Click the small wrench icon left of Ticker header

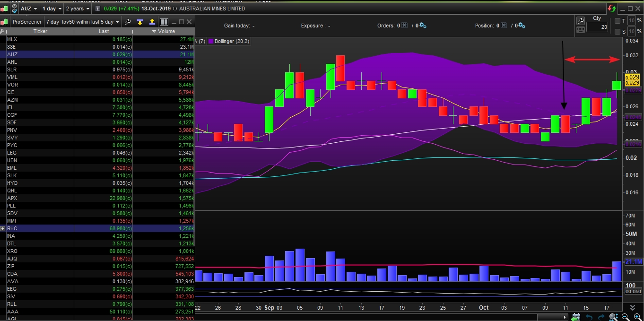point(2,31)
